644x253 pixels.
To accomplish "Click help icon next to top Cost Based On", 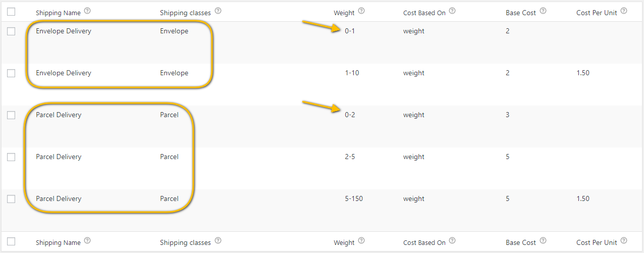I will coord(452,11).
